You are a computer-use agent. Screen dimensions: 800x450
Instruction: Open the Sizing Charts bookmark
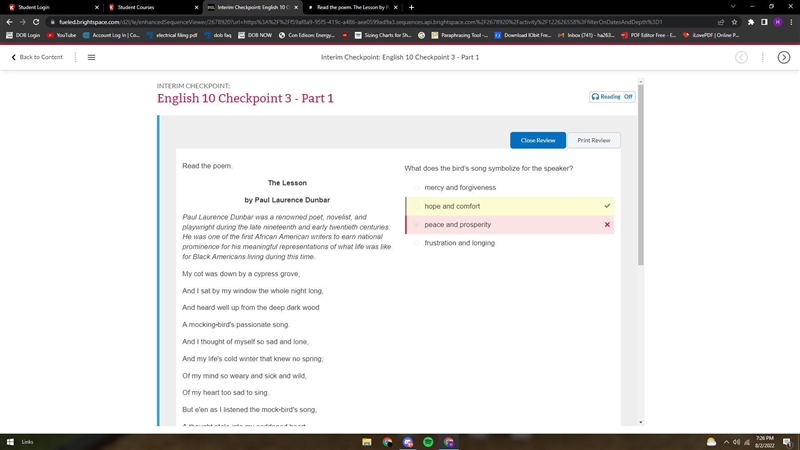383,35
